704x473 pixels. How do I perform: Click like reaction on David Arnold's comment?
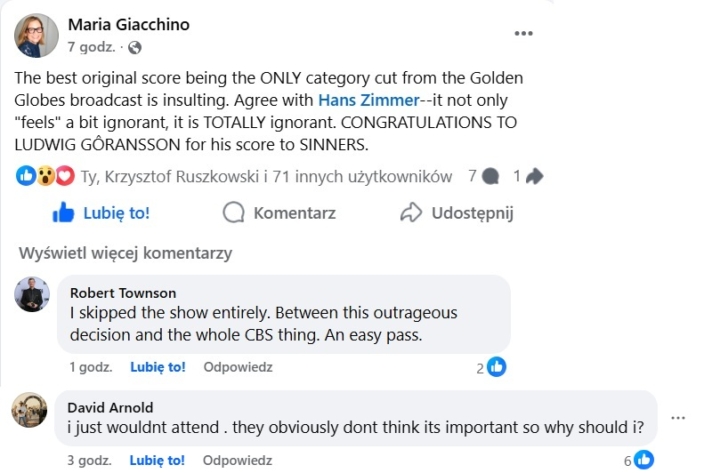coord(644,460)
